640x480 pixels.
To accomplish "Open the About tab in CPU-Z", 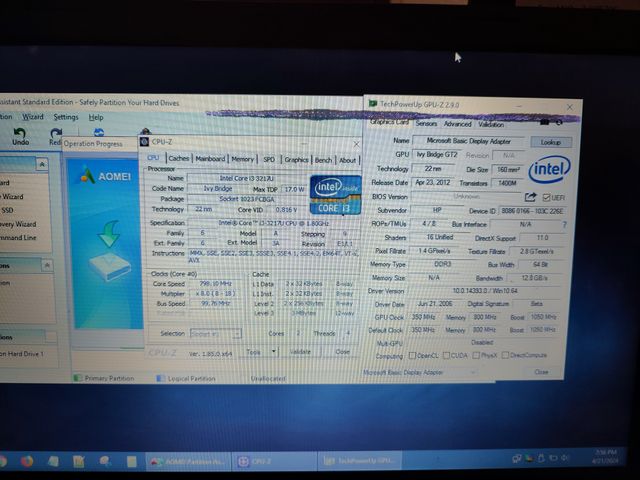I will (347, 160).
